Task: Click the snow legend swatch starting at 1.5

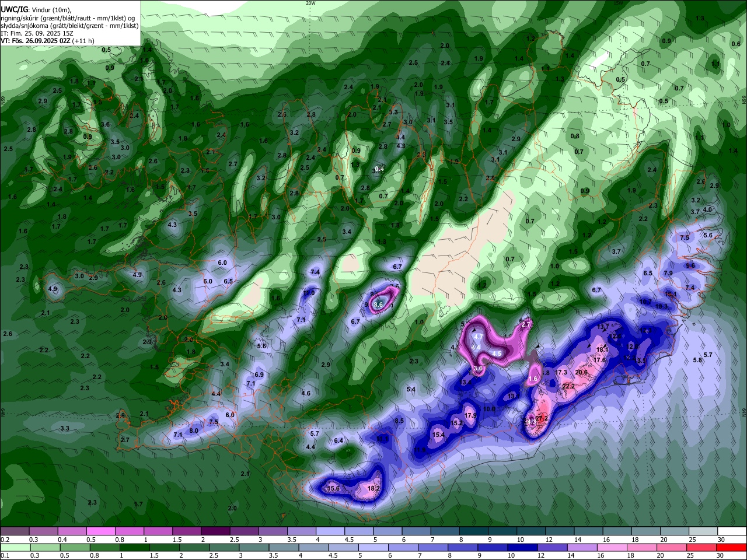Action: pyautogui.click(x=187, y=531)
